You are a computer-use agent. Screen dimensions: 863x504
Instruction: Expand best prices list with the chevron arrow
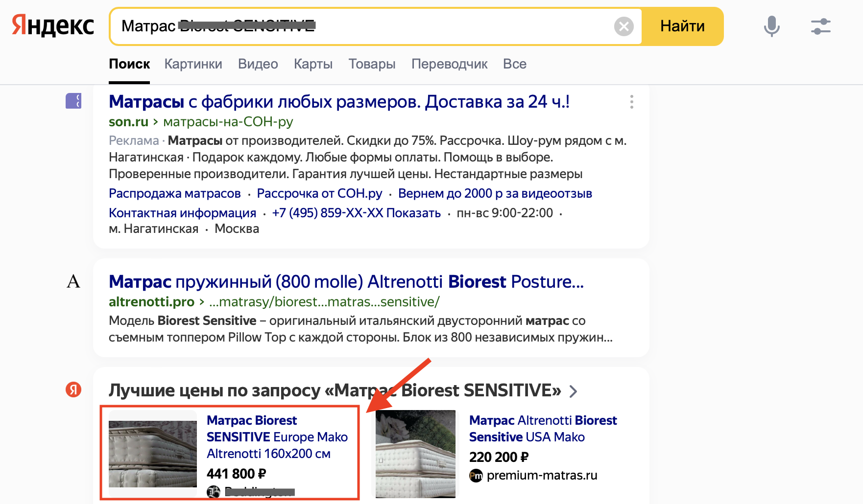click(x=573, y=391)
